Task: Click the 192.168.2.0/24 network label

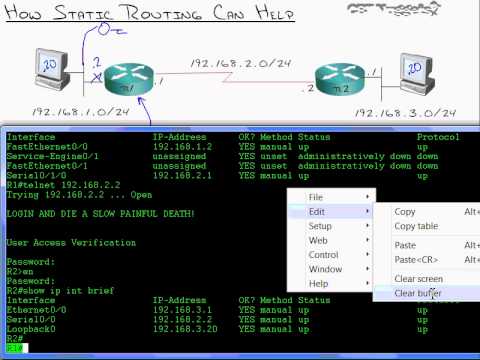Action: [x=241, y=63]
